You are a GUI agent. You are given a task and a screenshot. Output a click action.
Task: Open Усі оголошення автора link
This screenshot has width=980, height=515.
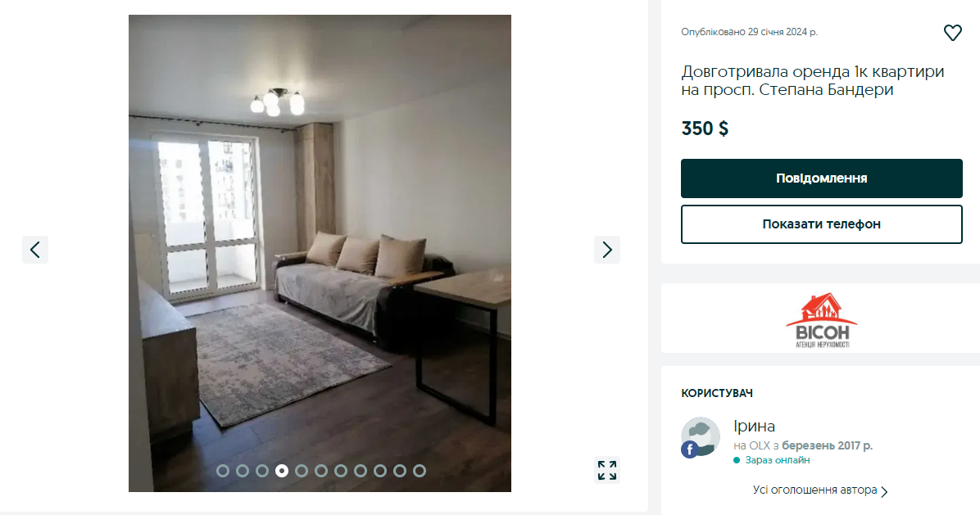tap(814, 490)
